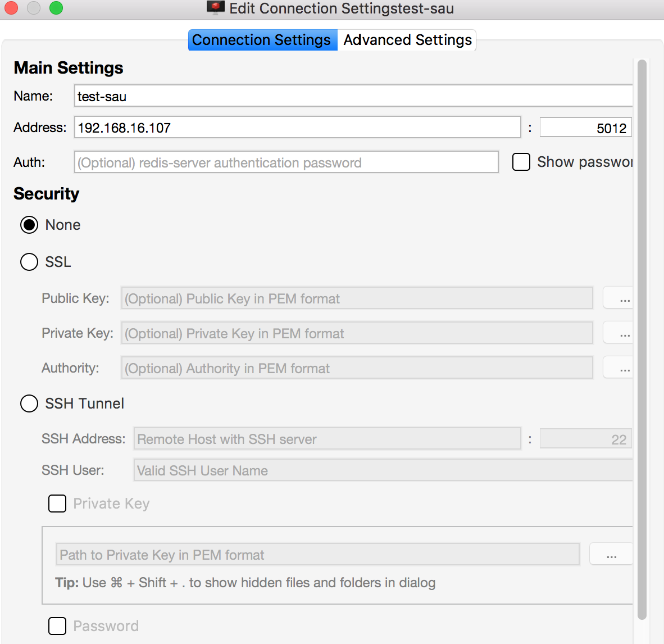Open file browser for Private Key field

[622, 333]
